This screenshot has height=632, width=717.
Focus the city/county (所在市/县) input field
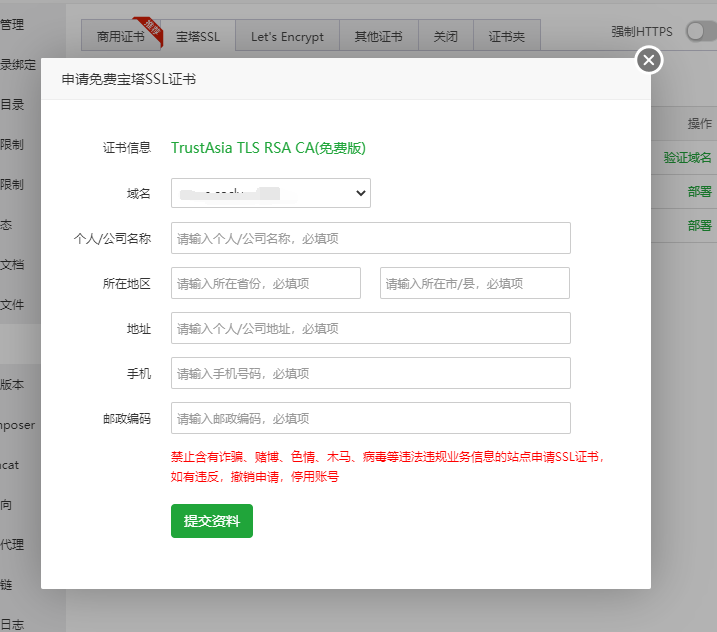(x=475, y=283)
